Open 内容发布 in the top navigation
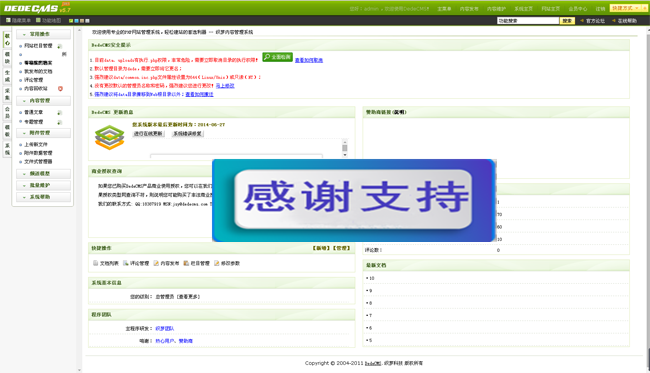This screenshot has height=373, width=650. click(469, 9)
